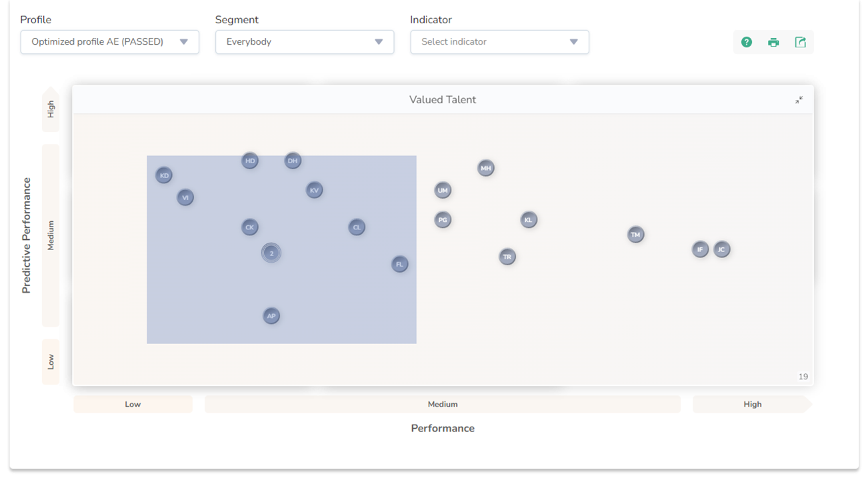Select the Low performance axis segment
The height and width of the screenshot is (478, 868).
133,404
